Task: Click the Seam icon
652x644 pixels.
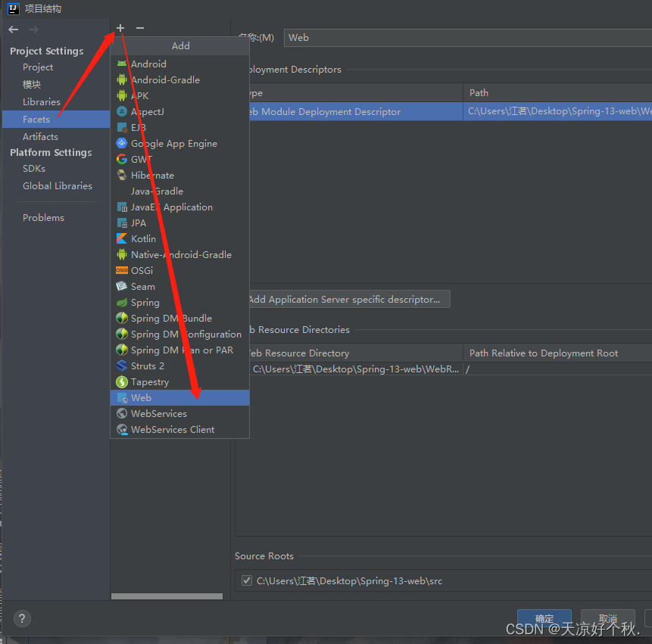Action: [x=122, y=286]
